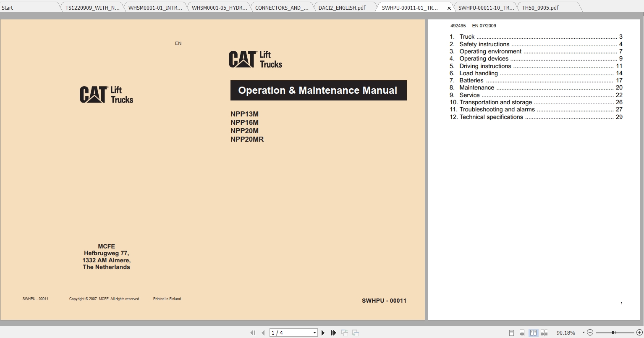Image resolution: width=644 pixels, height=338 pixels.
Task: Click 'Troubleshooting and alarms' contents entry
Action: point(536,109)
